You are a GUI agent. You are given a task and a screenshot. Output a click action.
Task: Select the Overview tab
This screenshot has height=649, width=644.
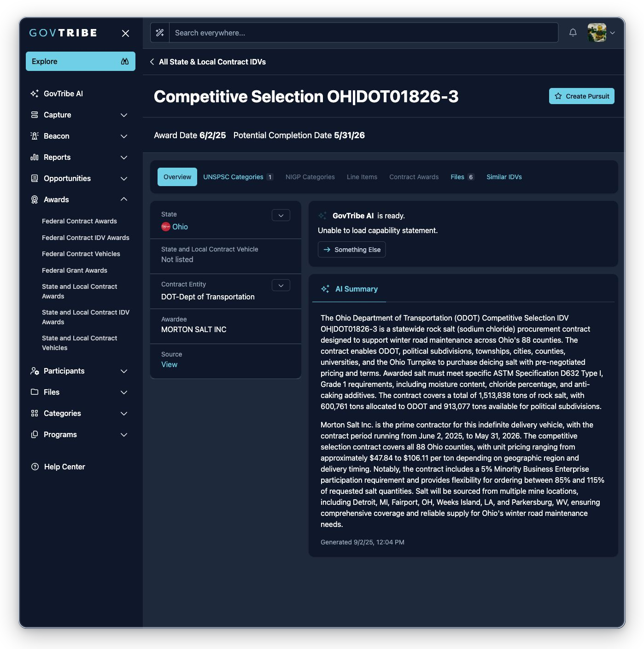point(177,177)
